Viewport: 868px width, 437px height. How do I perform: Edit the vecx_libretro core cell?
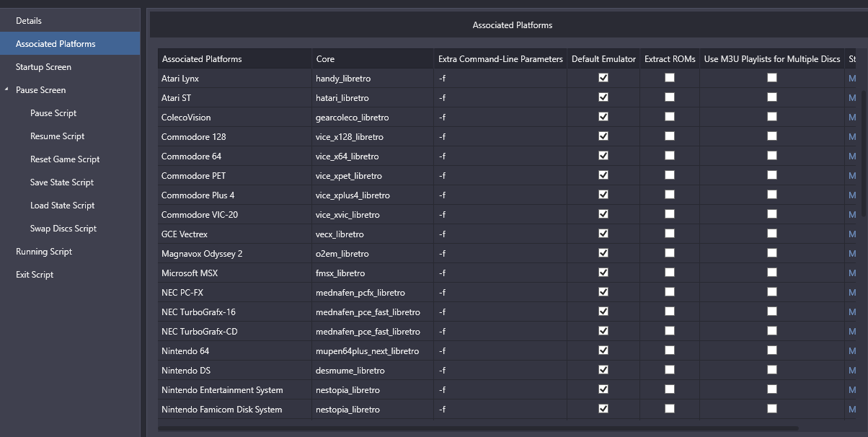click(373, 234)
